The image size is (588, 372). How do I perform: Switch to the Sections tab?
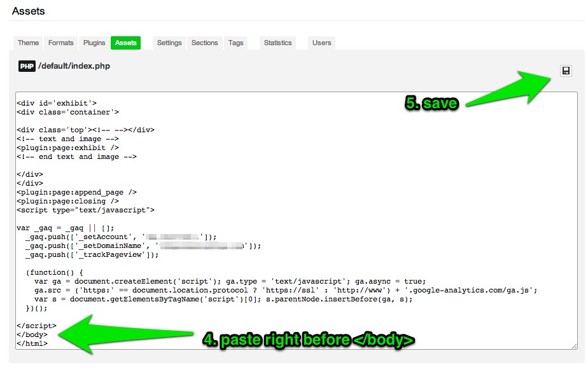(x=204, y=43)
